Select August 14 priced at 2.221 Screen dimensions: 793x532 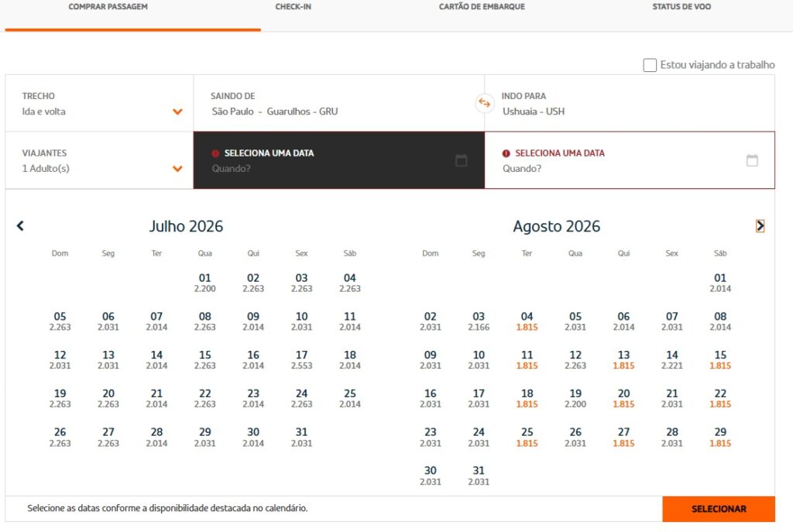tap(671, 360)
